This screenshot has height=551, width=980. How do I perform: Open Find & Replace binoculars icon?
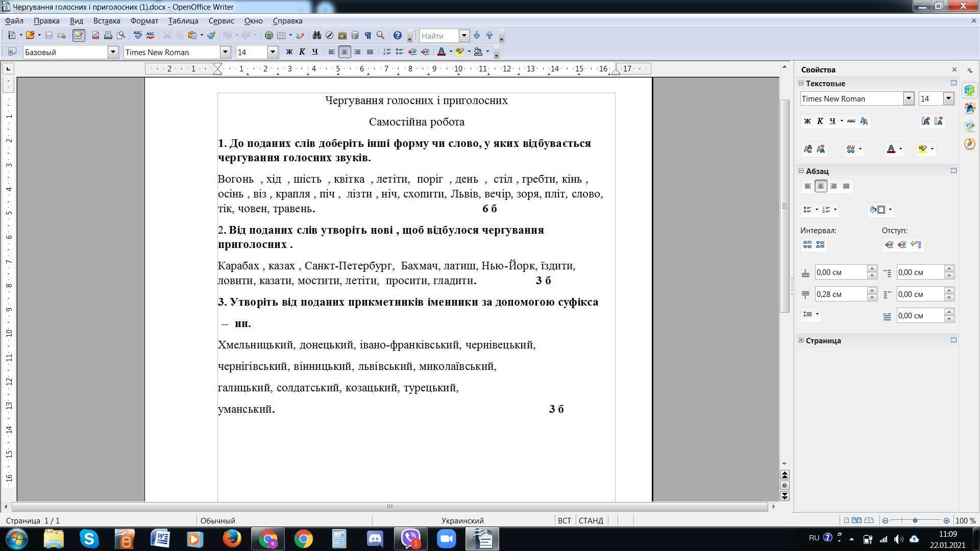click(316, 35)
